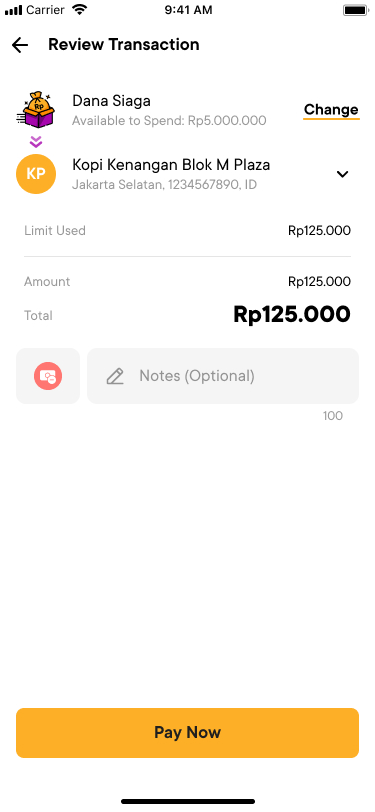Screen dimensions: 375x812
Task: Select the Kopi Kenangan Blok M Plaza name
Action: 171,165
